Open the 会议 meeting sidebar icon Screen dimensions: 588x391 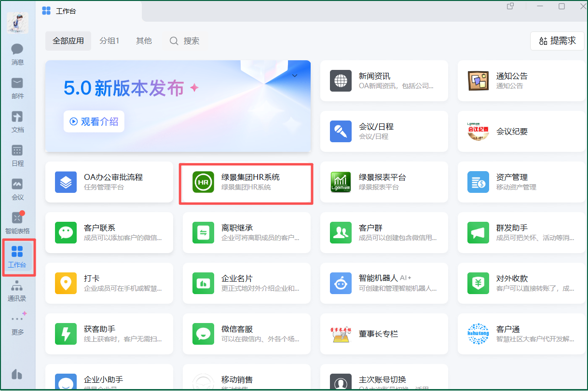tap(17, 189)
